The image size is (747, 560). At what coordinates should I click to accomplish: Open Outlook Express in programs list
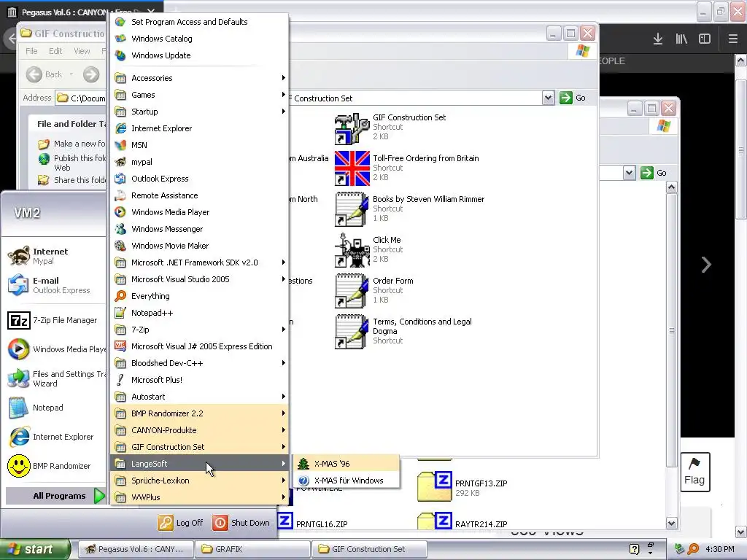click(x=199, y=179)
